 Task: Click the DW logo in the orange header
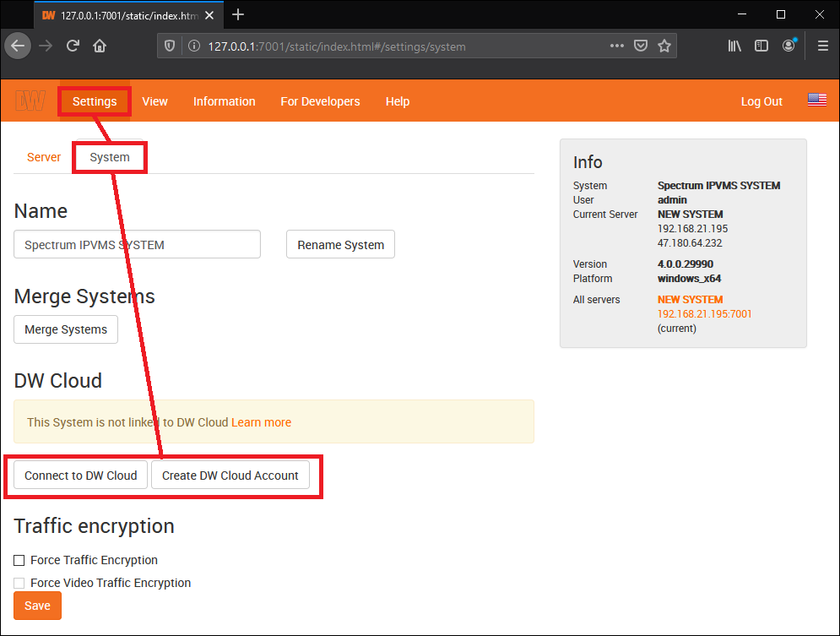pyautogui.click(x=30, y=101)
